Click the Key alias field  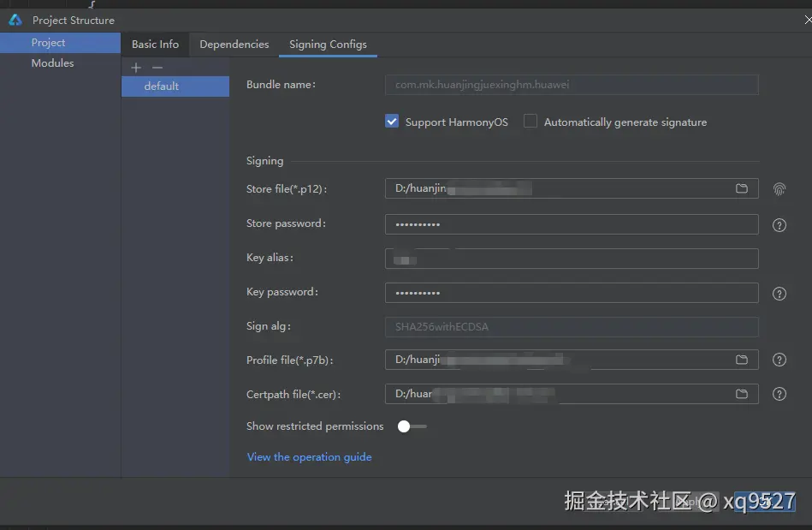click(x=572, y=259)
